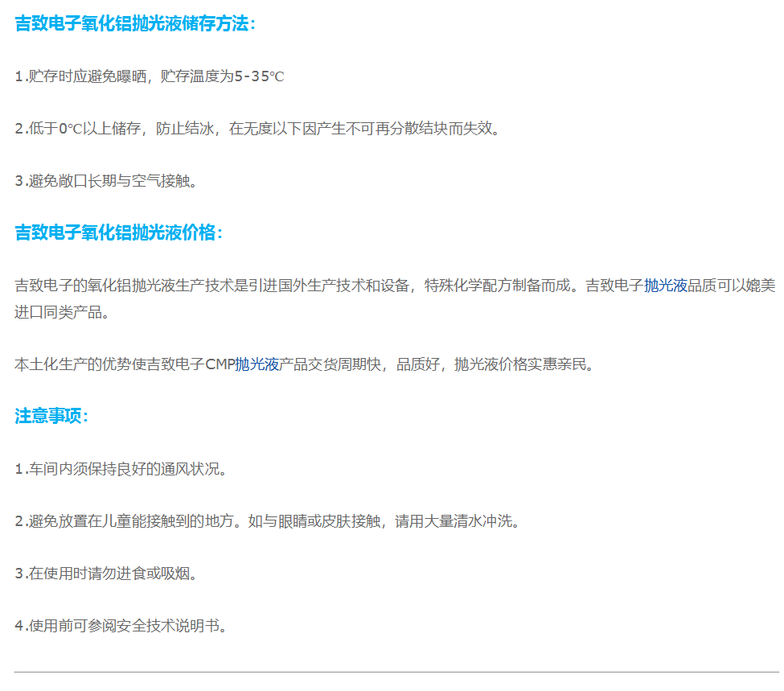Click the text 0℃ in storage item 2
The width and height of the screenshot is (784, 691).
pos(71,129)
